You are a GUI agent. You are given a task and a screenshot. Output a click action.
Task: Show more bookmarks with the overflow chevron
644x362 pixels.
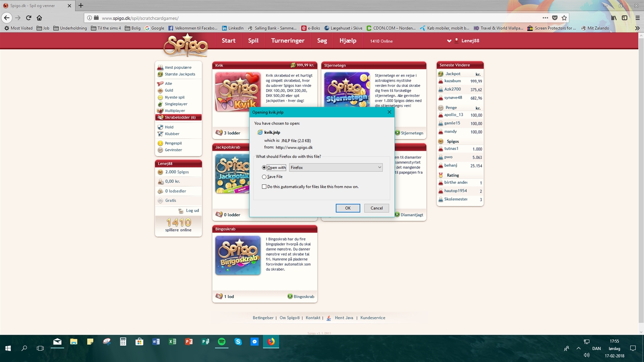[x=637, y=28]
